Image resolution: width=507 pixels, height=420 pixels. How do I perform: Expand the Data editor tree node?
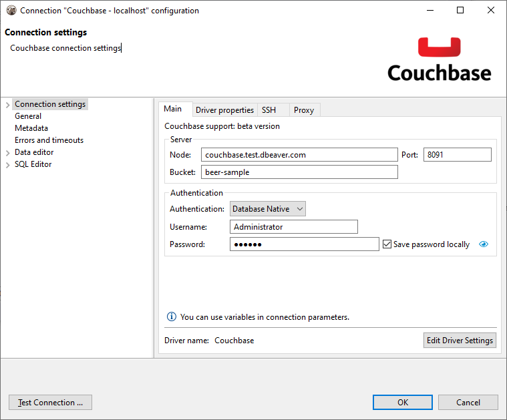point(8,153)
